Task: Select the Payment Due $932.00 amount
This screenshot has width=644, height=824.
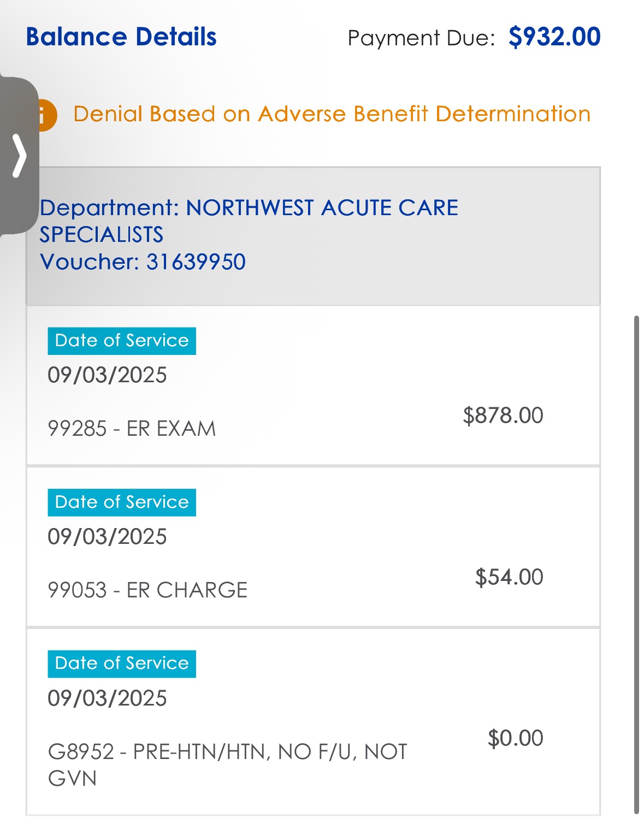Action: [554, 37]
